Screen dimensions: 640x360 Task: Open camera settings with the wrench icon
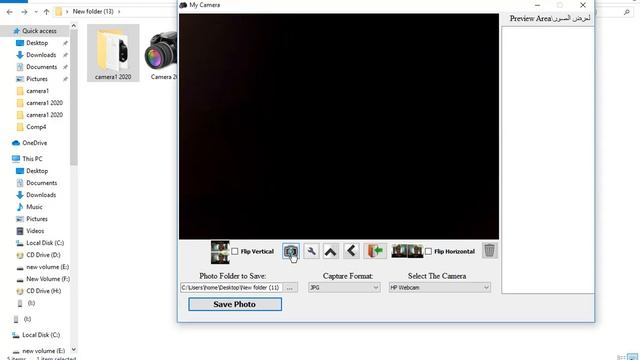[311, 251]
